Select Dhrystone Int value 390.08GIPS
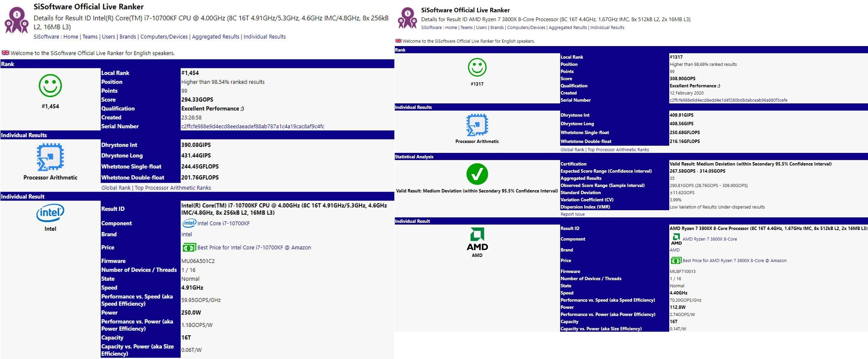 [x=196, y=145]
